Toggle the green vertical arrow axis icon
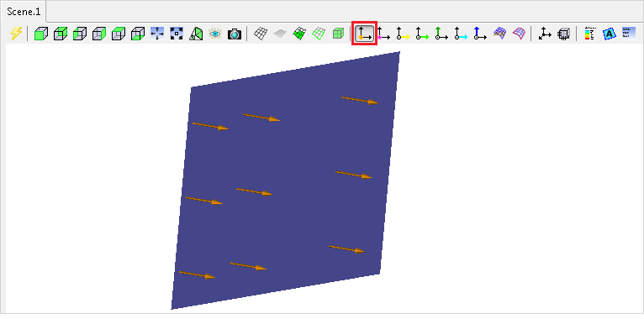Image resolution: width=644 pixels, height=319 pixels. point(441,34)
